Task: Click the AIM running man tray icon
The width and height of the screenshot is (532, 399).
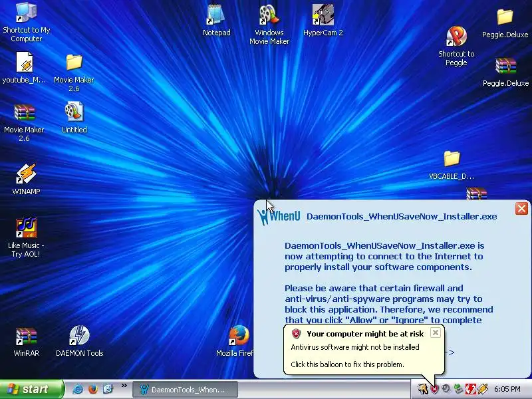Action: click(x=422, y=389)
